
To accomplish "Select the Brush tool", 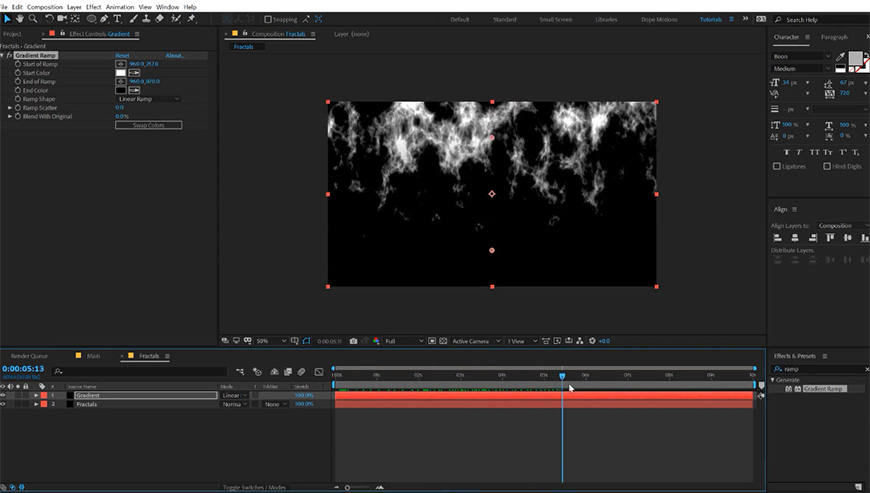I will pyautogui.click(x=133, y=18).
